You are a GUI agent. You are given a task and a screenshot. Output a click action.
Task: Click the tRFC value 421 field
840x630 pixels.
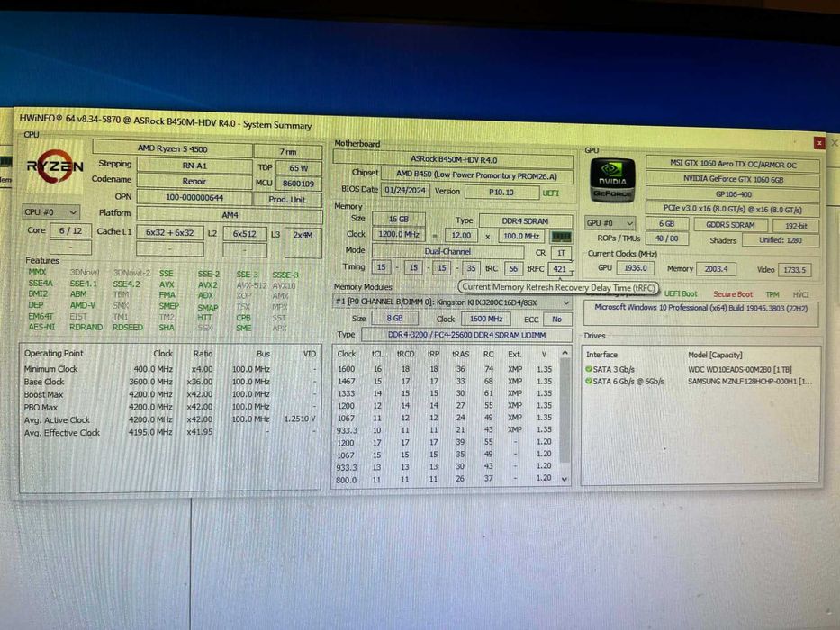click(x=560, y=269)
